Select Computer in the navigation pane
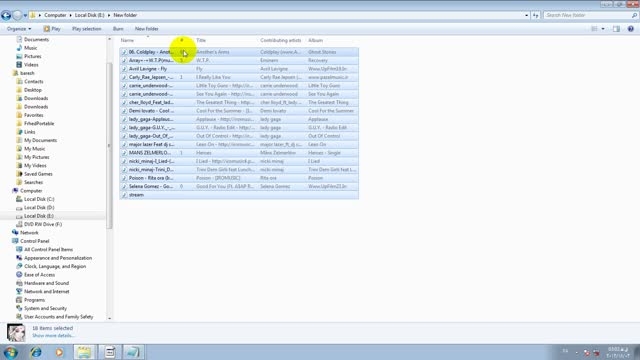This screenshot has width=640, height=360. click(x=31, y=191)
